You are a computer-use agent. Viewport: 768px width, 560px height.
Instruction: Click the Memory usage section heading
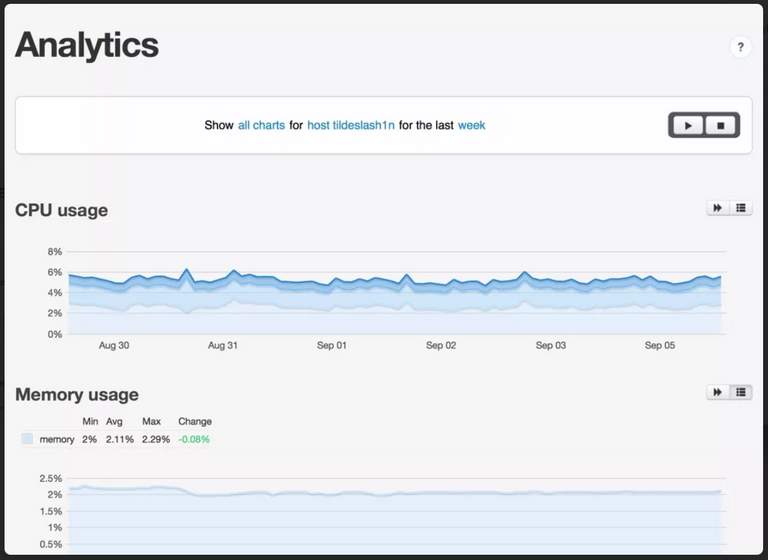point(77,394)
